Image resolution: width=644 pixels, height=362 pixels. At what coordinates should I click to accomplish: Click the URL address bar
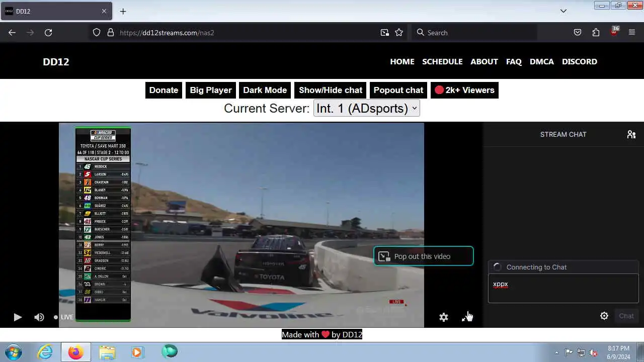point(247,33)
